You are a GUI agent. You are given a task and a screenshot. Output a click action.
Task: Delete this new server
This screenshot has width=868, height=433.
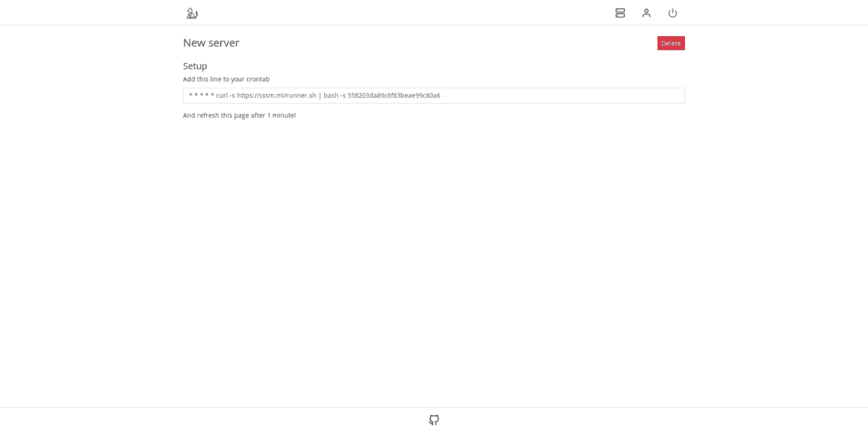[x=671, y=43]
